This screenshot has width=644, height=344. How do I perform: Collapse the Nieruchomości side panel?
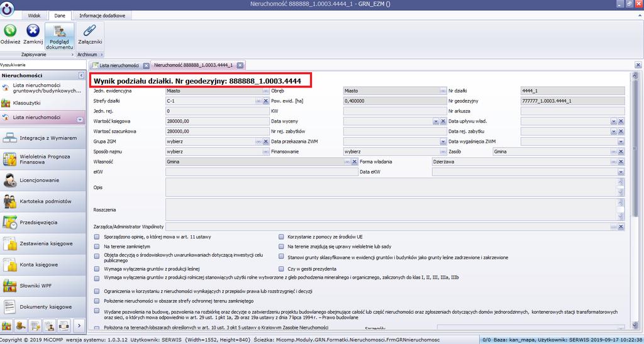tap(81, 75)
